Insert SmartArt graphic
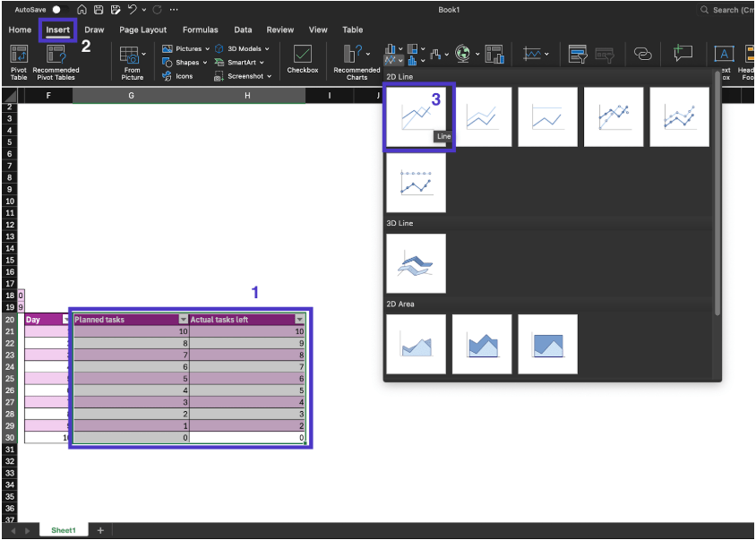Screen dimensions: 756x540 [240, 63]
